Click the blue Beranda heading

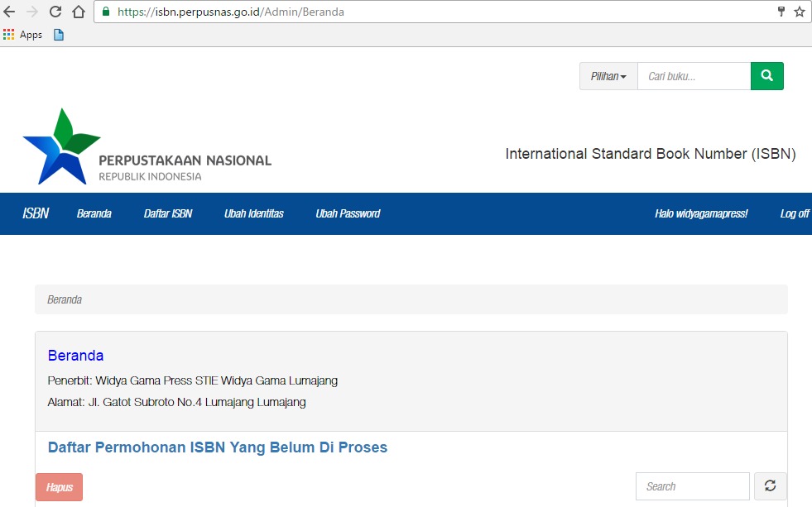coord(75,356)
